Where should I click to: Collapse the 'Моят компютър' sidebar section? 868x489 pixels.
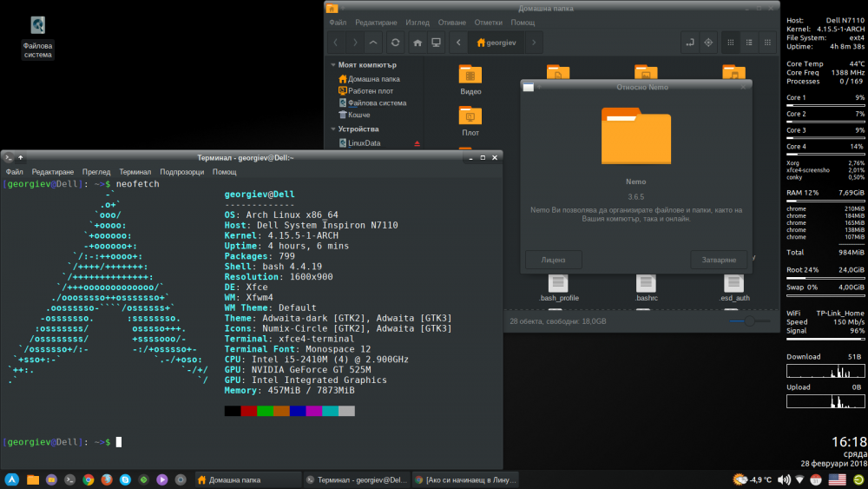click(x=333, y=65)
